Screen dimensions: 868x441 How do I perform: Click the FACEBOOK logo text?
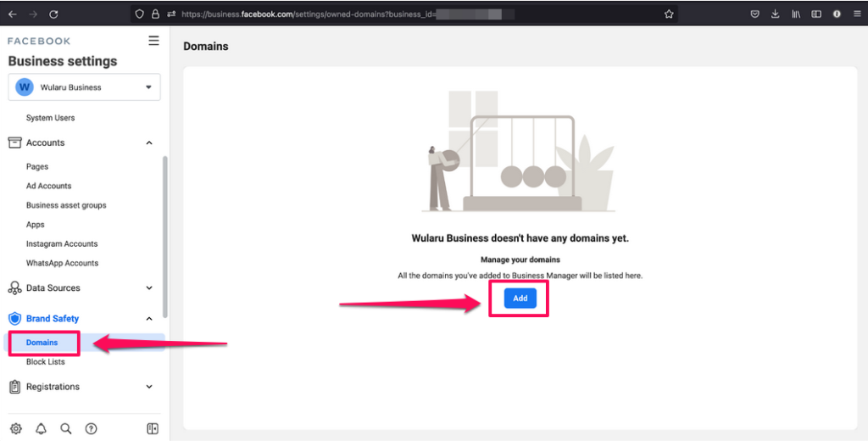point(39,41)
